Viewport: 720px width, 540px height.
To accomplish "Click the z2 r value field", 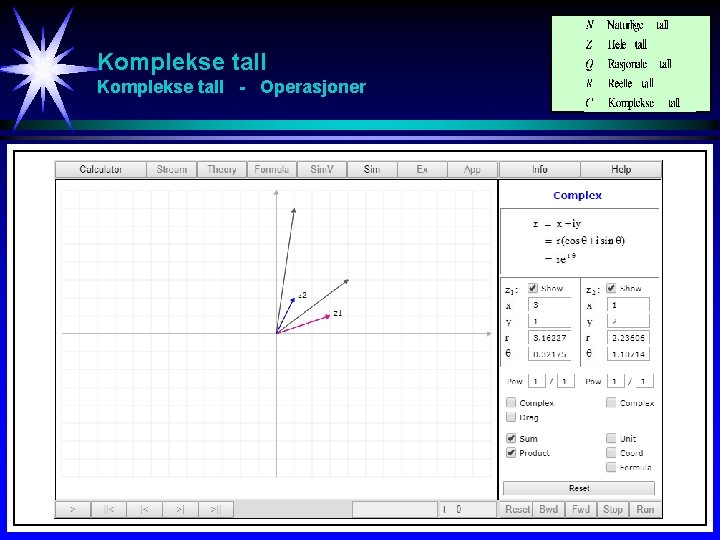I will [628, 338].
